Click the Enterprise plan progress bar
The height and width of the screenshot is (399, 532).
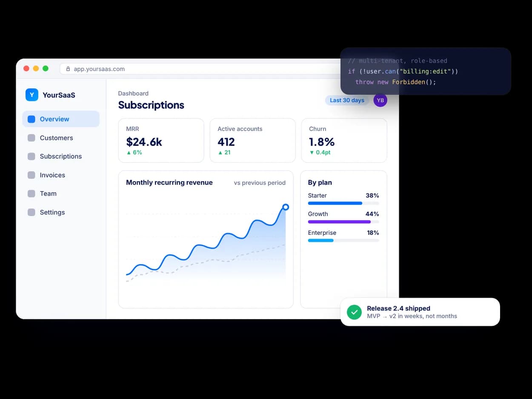click(343, 240)
